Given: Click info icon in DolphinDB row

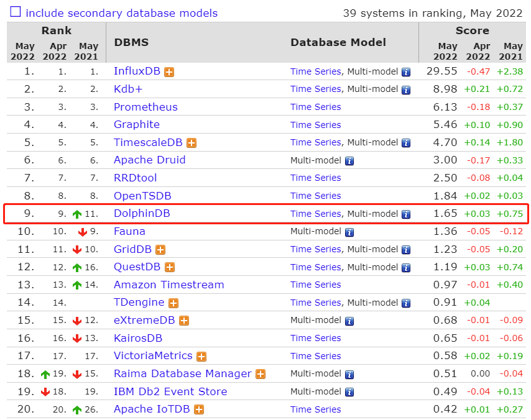Looking at the screenshot, I should point(406,214).
